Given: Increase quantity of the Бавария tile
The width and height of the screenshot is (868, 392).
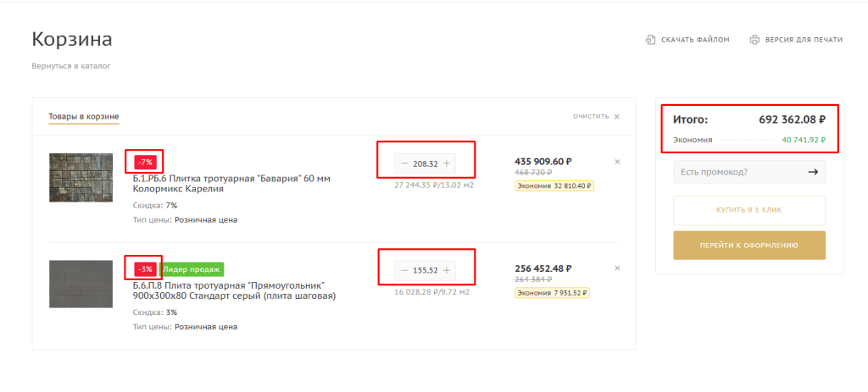Looking at the screenshot, I should (x=447, y=163).
